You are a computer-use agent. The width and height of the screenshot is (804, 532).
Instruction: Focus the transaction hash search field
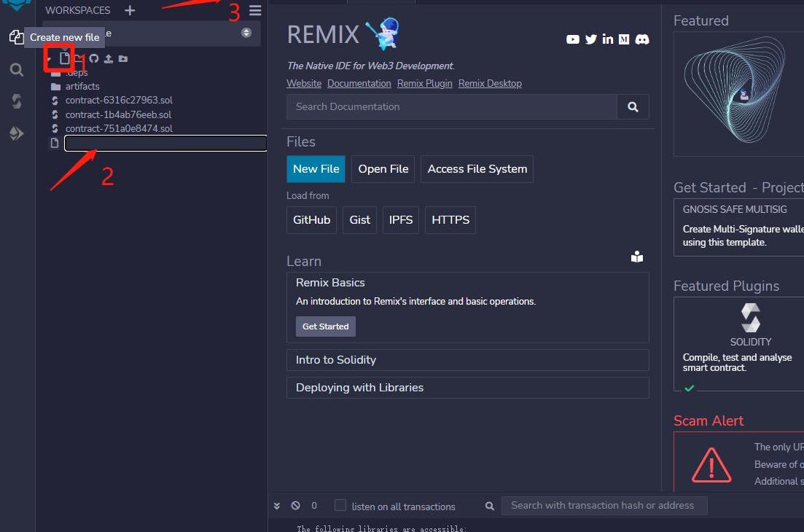coord(604,505)
